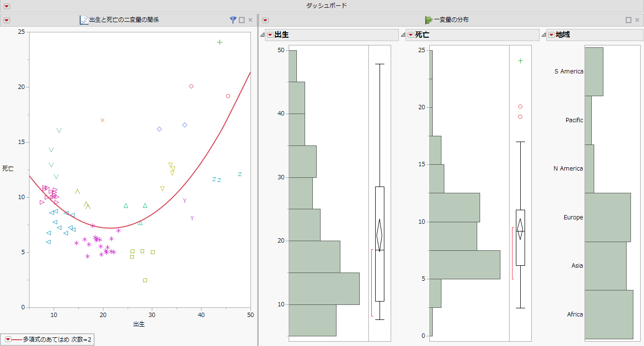Click the 出生 outlier box plot box

[x=380, y=244]
